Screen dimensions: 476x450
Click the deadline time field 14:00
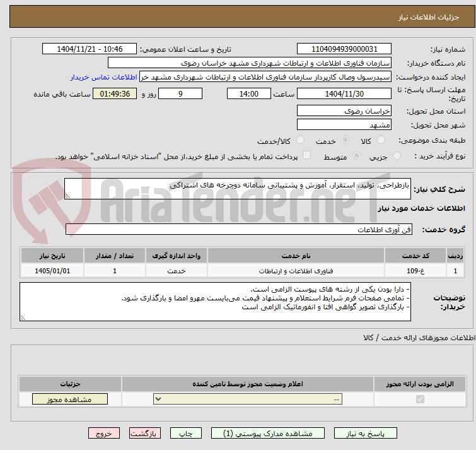(249, 93)
